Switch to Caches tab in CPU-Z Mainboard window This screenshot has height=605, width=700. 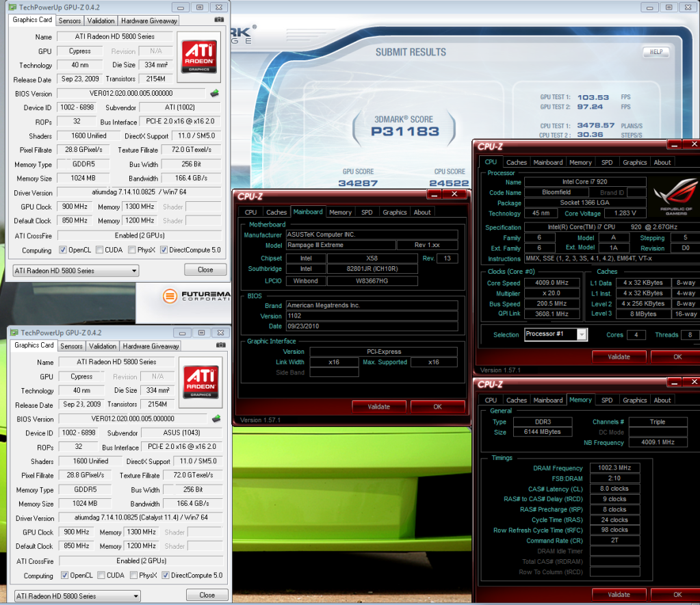[x=276, y=213]
